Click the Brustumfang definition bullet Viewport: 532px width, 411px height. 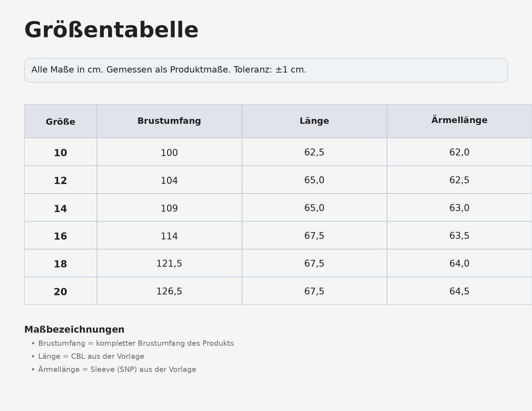(x=133, y=343)
